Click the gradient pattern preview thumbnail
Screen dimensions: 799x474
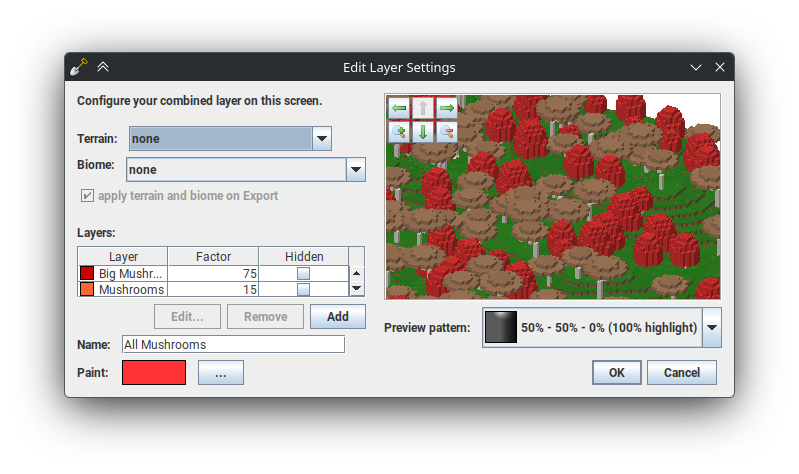(501, 327)
